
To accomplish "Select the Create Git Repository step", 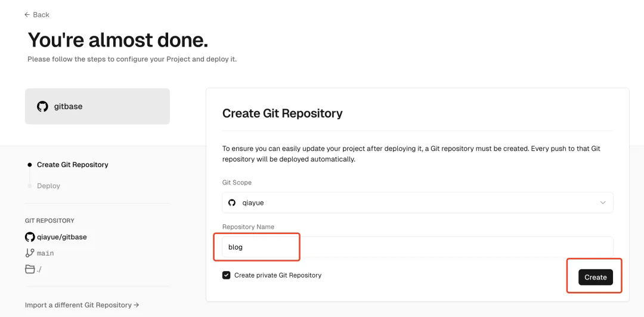I will 73,165.
